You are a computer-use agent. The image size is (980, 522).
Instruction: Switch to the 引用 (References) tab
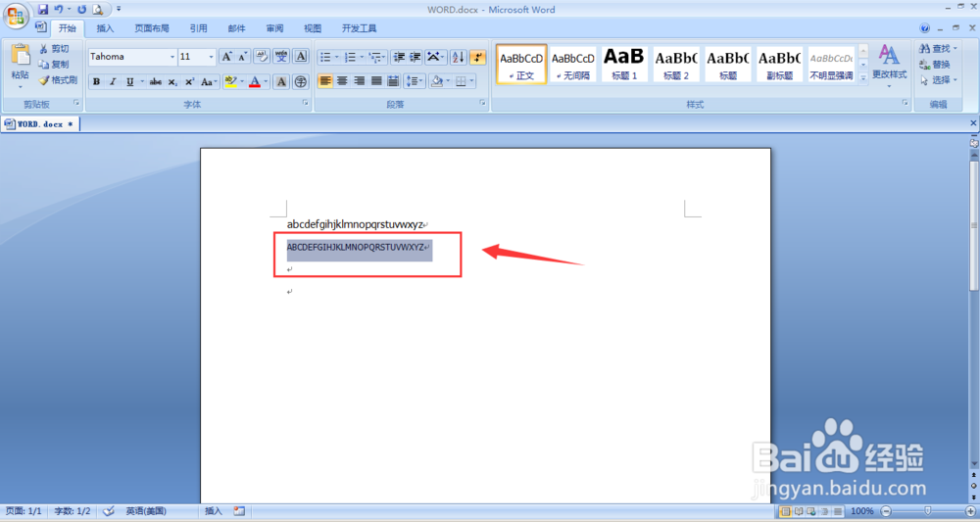tap(199, 28)
